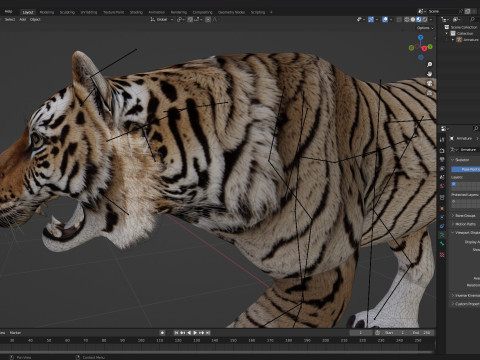This screenshot has width=480, height=360.
Task: Switch to the Shading workspace tab
Action: pos(136,12)
